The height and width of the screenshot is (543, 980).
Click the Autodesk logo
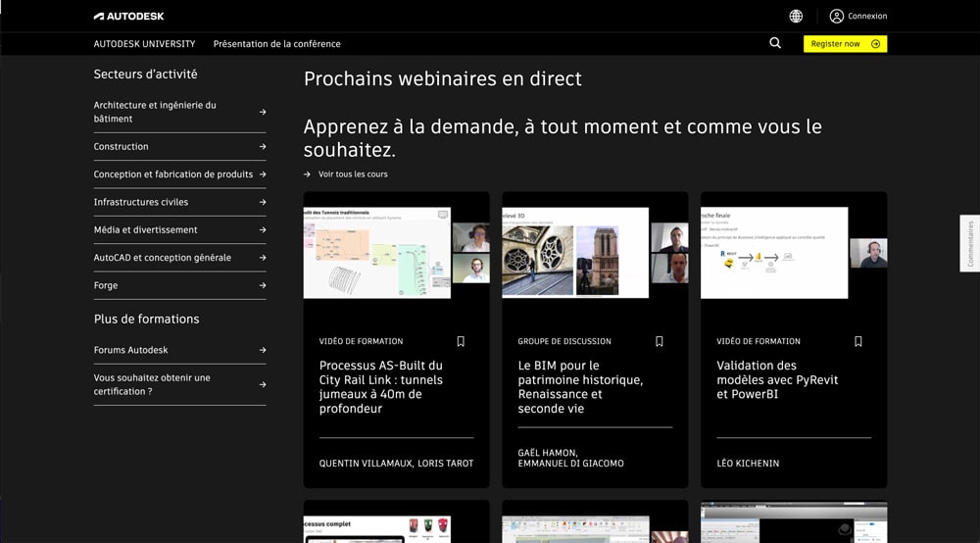coord(128,17)
